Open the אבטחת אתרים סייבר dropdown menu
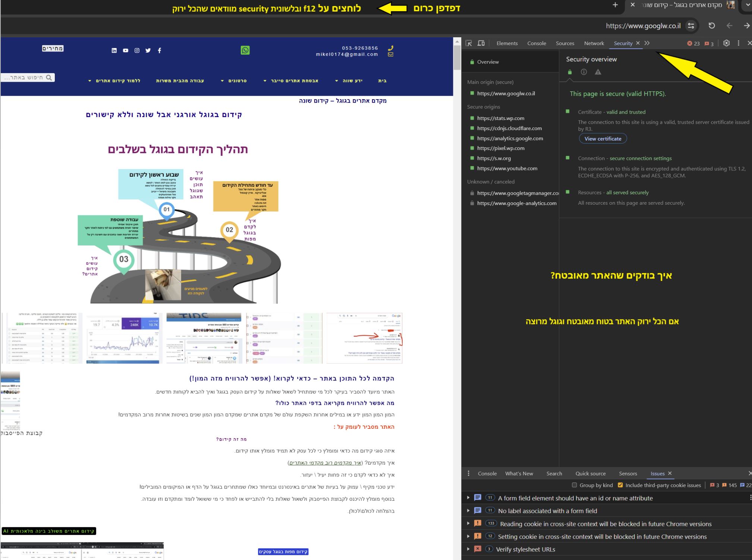Viewport: 752px width, 560px height. 291,81
